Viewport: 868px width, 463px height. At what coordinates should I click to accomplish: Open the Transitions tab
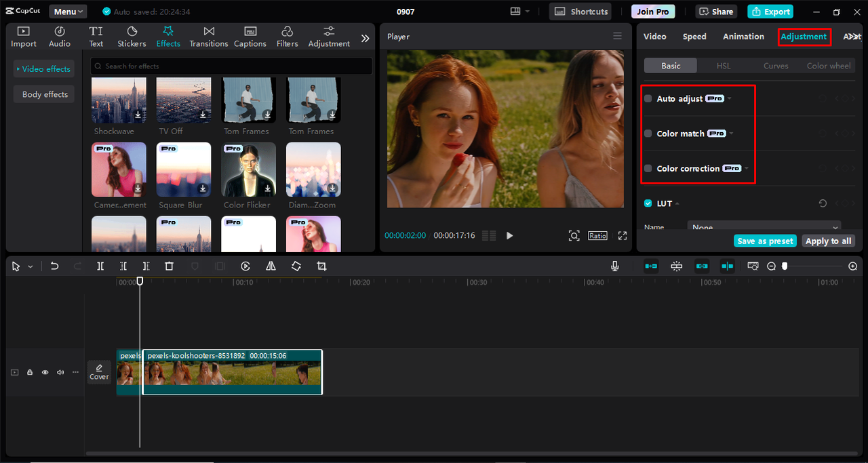(x=209, y=37)
